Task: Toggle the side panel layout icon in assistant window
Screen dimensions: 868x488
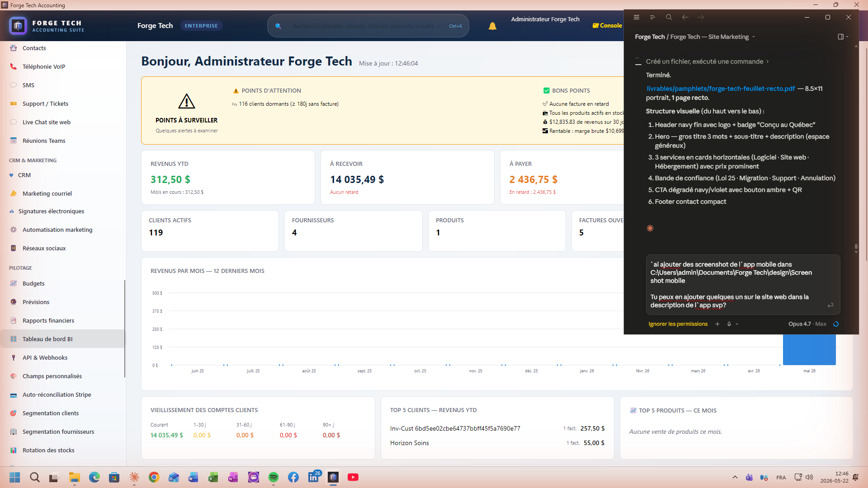Action: [x=841, y=37]
